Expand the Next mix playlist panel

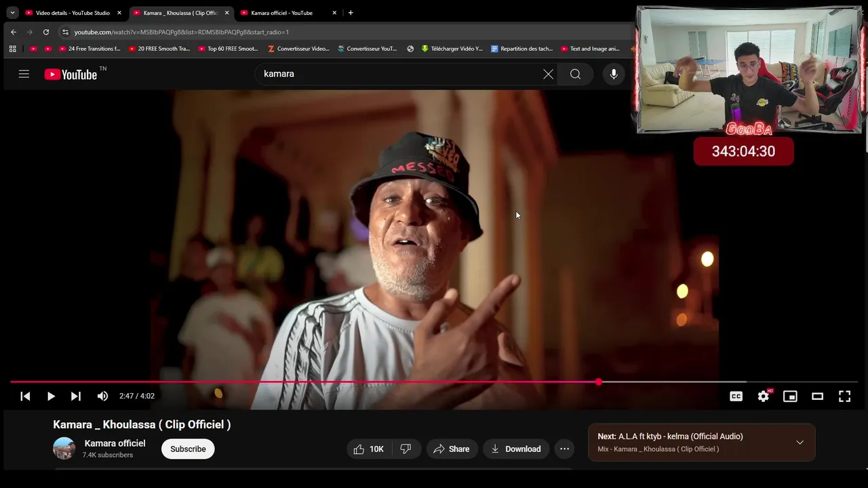pyautogui.click(x=800, y=443)
